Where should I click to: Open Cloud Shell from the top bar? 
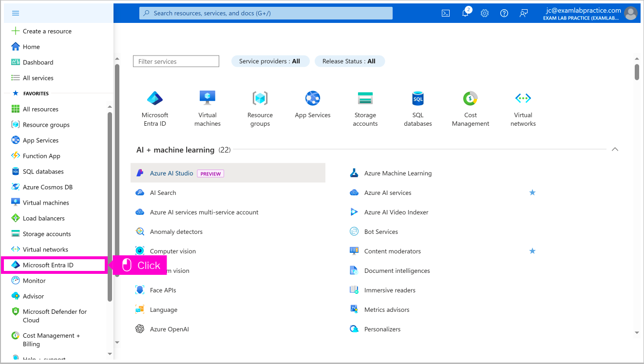(x=446, y=13)
